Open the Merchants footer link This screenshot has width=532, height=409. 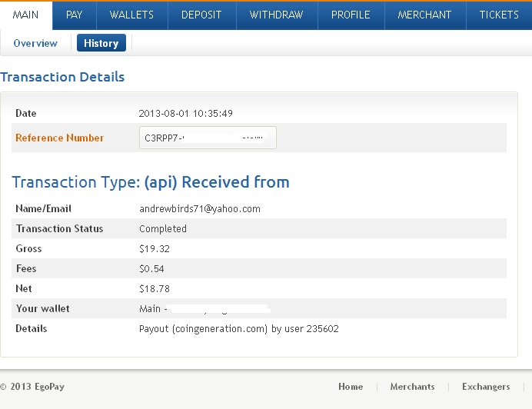[x=412, y=387]
